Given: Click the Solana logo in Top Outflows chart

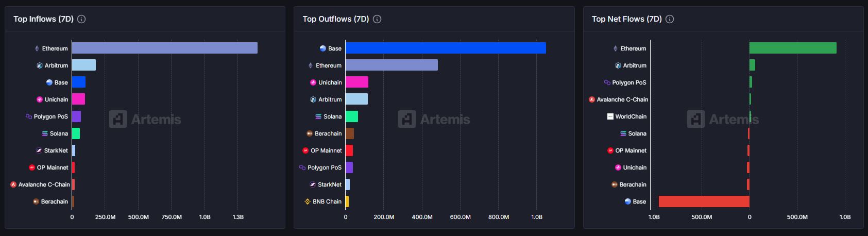Looking at the screenshot, I should click(x=318, y=116).
